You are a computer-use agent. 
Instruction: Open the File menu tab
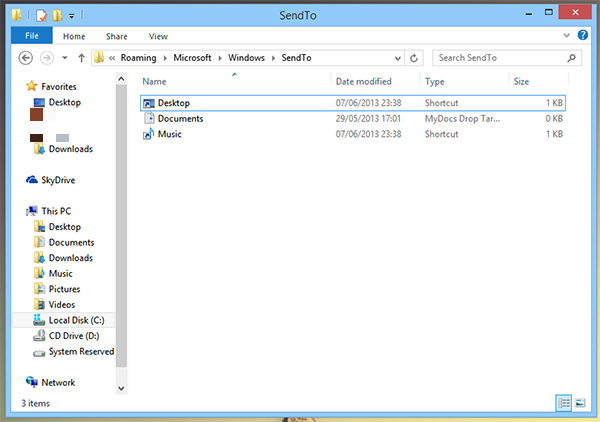tap(31, 36)
